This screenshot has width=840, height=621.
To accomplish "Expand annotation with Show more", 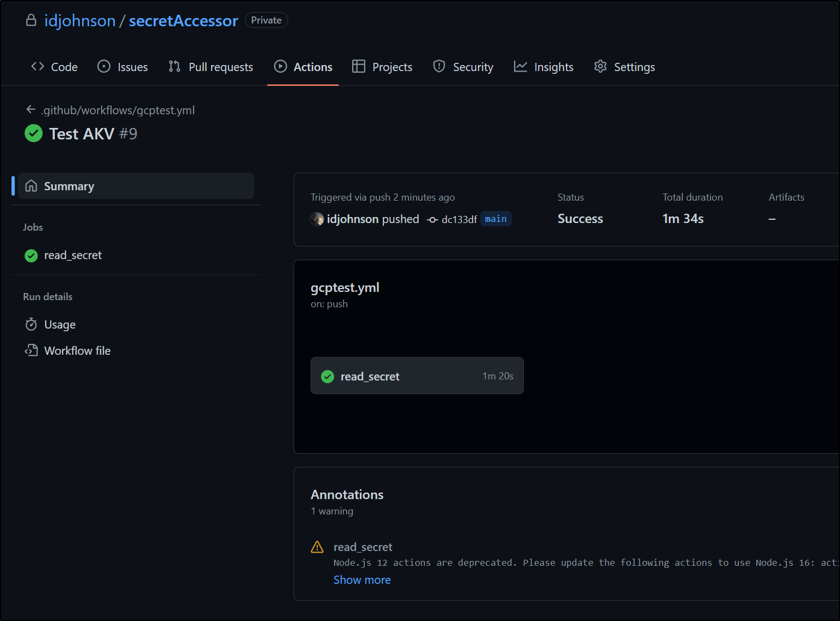I will coord(362,580).
